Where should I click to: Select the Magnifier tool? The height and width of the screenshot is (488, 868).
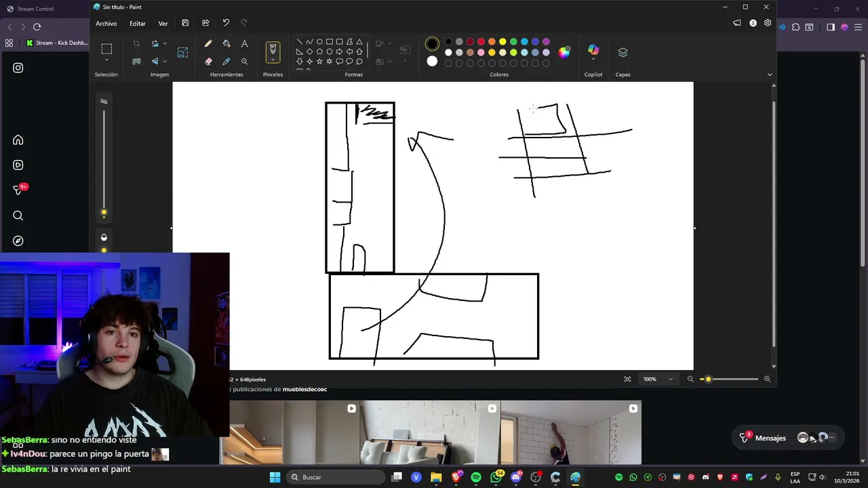coord(244,61)
